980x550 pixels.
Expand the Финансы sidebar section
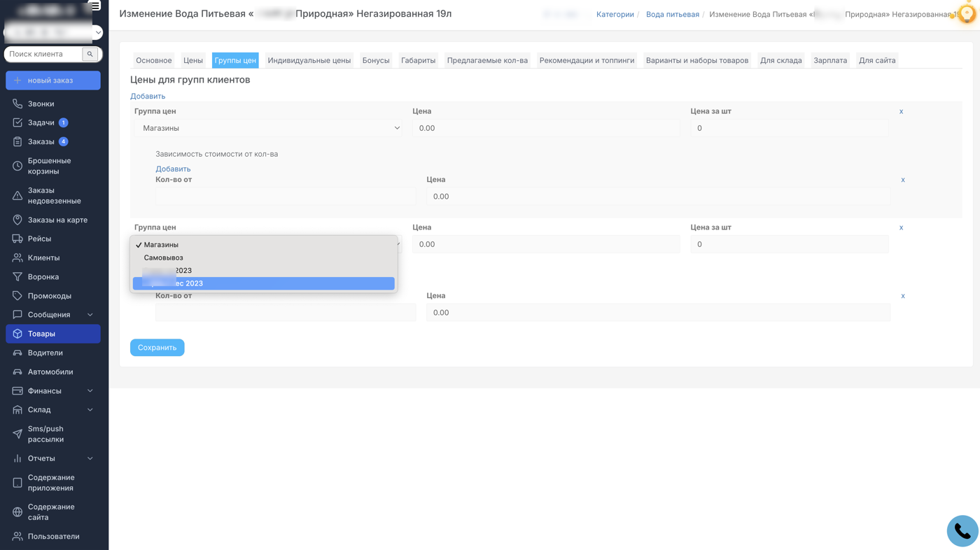coord(90,391)
